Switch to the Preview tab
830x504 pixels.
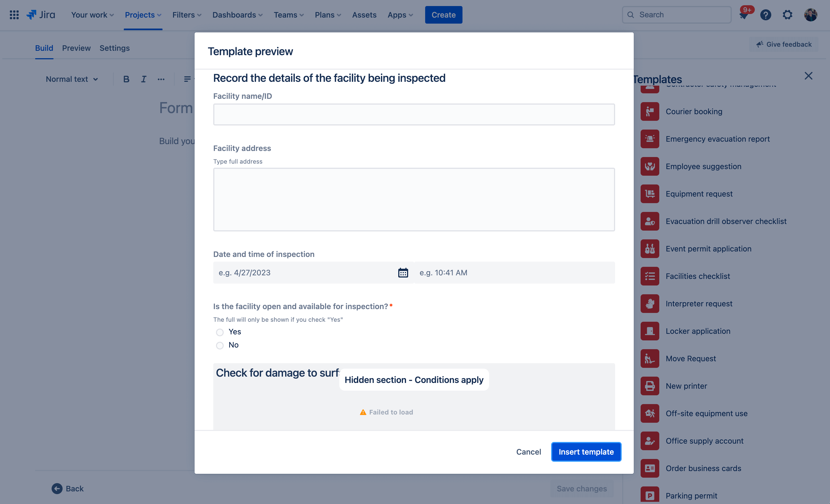(76, 47)
